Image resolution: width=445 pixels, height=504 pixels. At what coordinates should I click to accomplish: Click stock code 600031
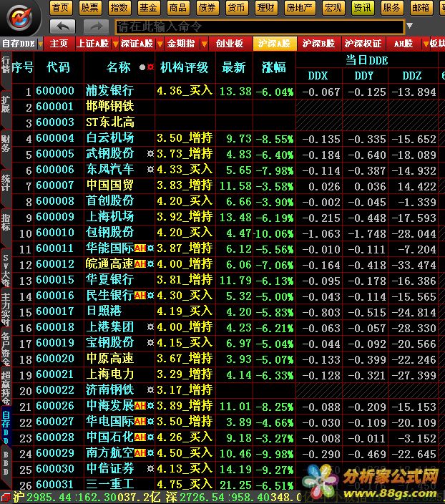coord(55,484)
